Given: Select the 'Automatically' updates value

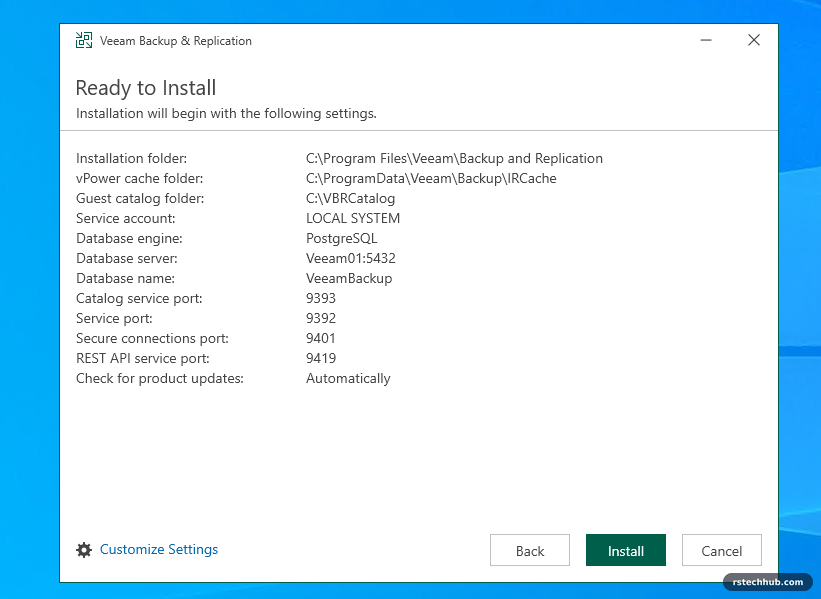Looking at the screenshot, I should coord(348,379).
